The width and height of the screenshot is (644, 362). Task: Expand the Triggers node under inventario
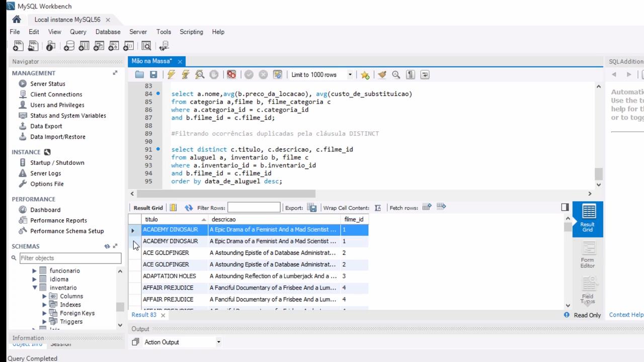[44, 322]
